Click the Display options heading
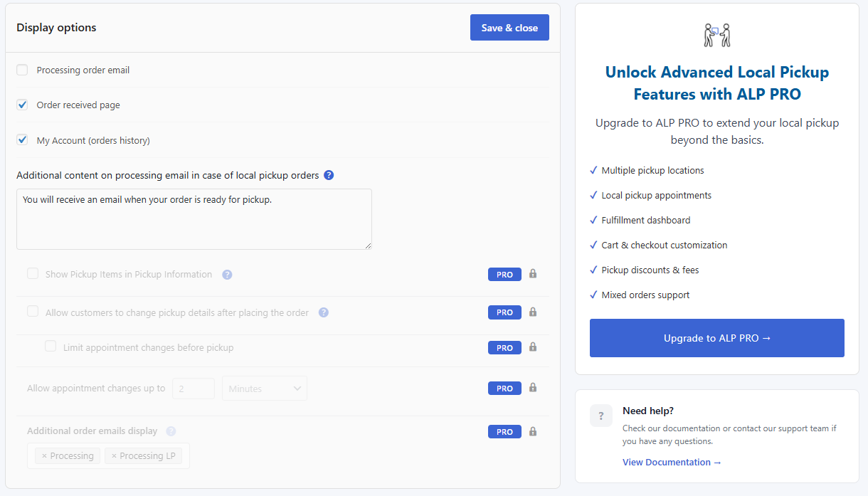868x496 pixels. [56, 28]
